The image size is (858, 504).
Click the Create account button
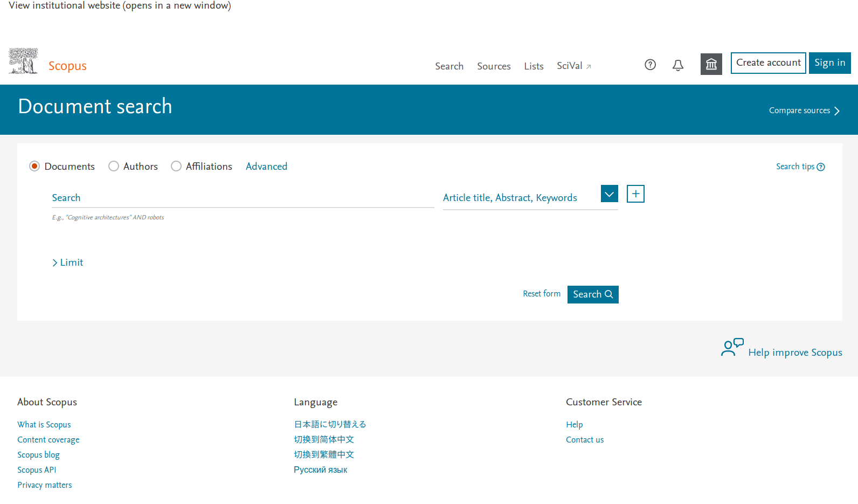click(x=768, y=63)
